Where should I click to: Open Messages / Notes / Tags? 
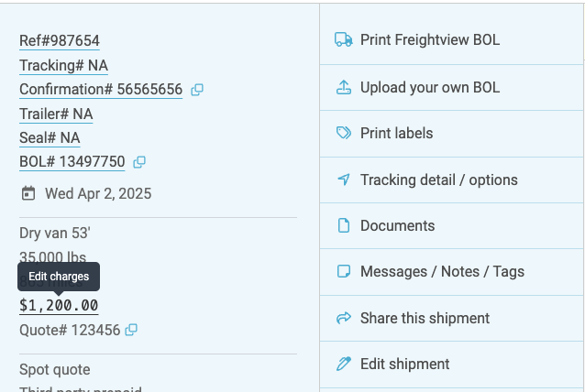pos(442,271)
